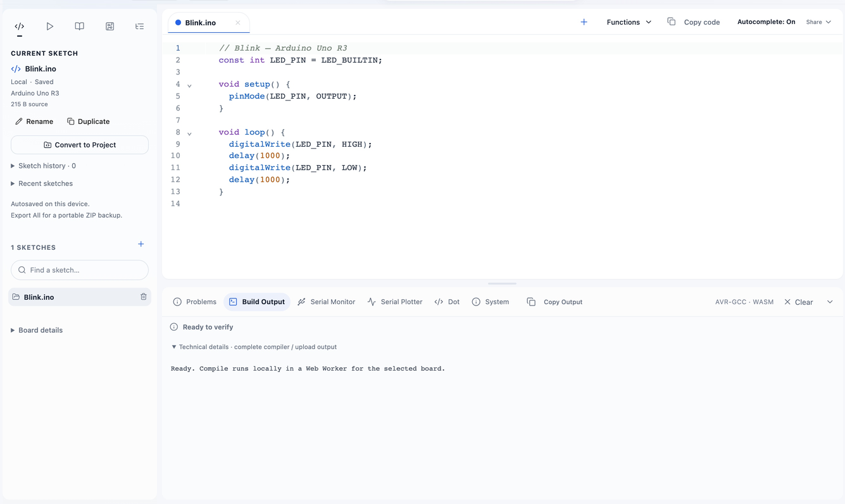
Task: Focus the Find a sketch search field
Action: click(x=80, y=270)
